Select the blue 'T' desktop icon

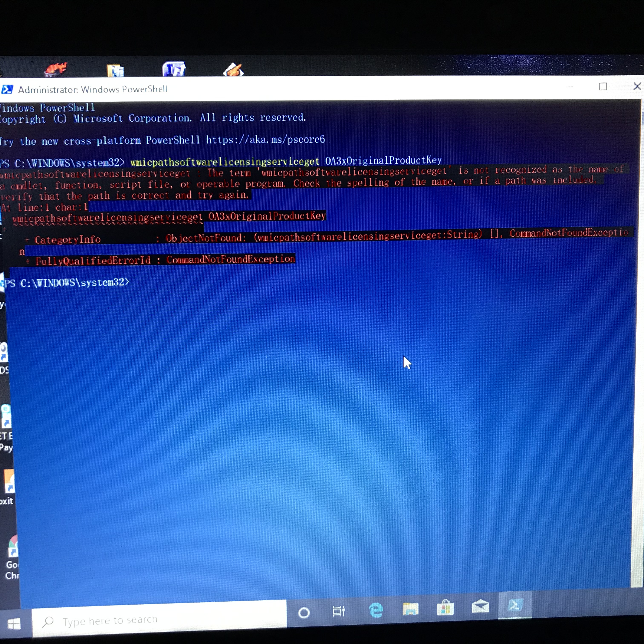click(174, 69)
